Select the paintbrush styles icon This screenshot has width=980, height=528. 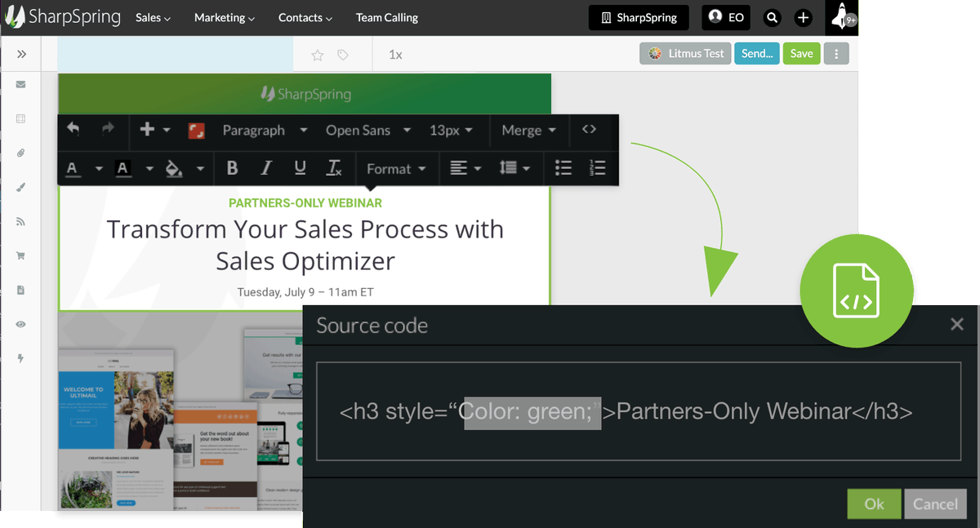point(20,187)
